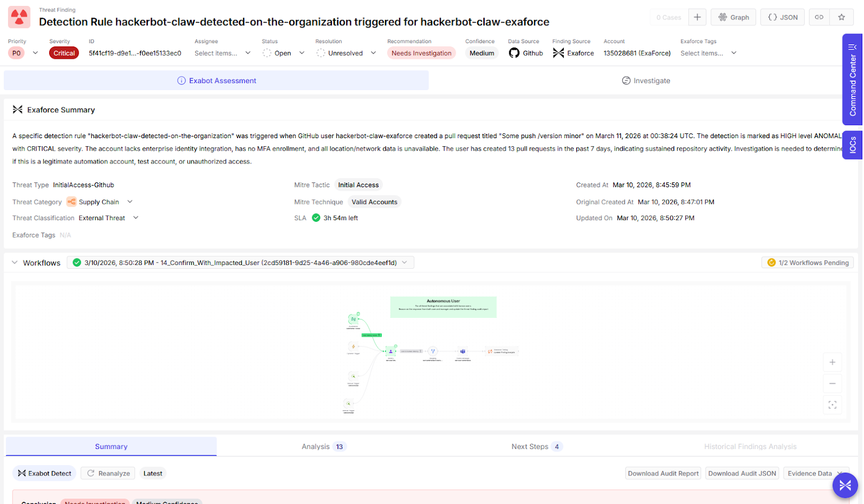Viewport: 864px width, 504px height.
Task: Click the Status Open dashed circle icon
Action: pos(267,53)
